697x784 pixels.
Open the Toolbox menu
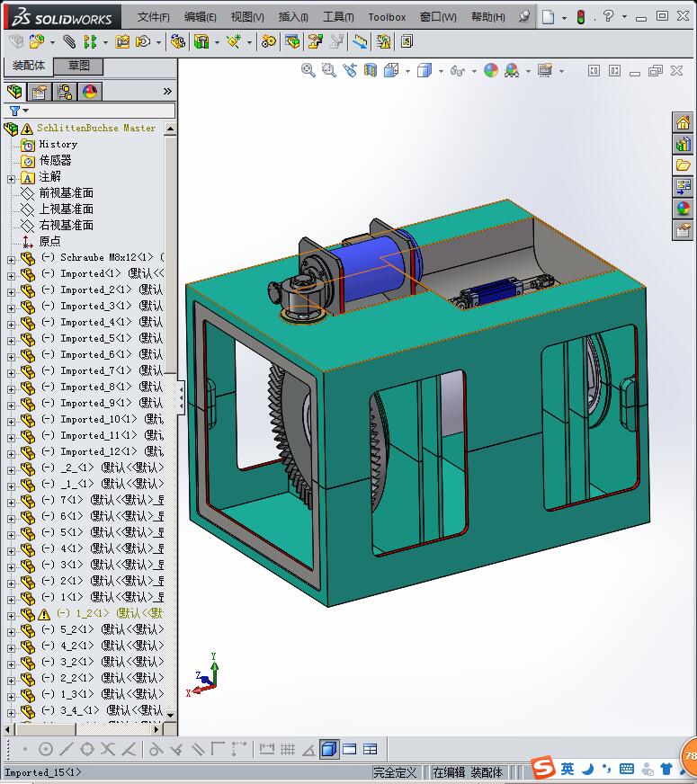[x=387, y=17]
